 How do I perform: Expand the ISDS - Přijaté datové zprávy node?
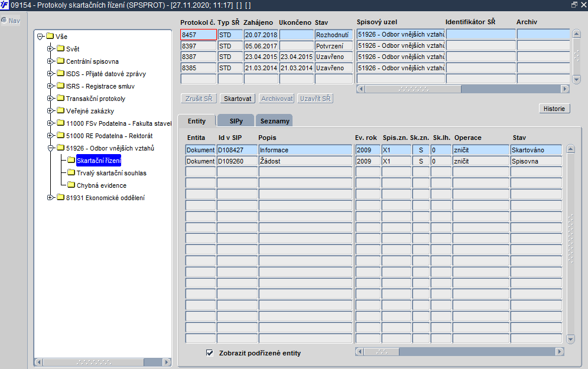(x=50, y=74)
